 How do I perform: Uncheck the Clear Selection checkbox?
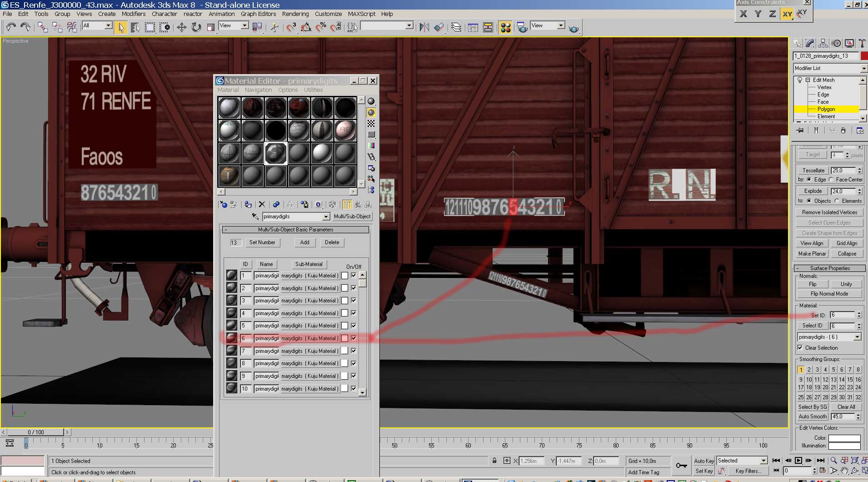coord(800,348)
